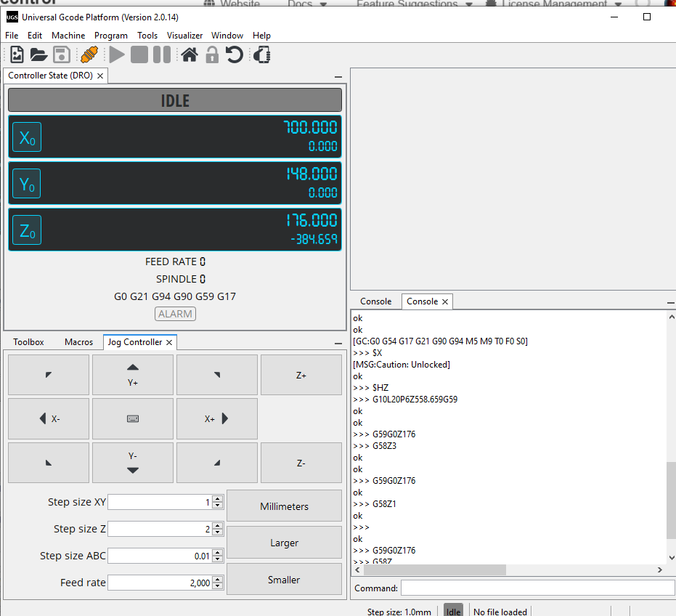The image size is (676, 616).
Task: Click the stop square toolbar icon
Action: [139, 54]
